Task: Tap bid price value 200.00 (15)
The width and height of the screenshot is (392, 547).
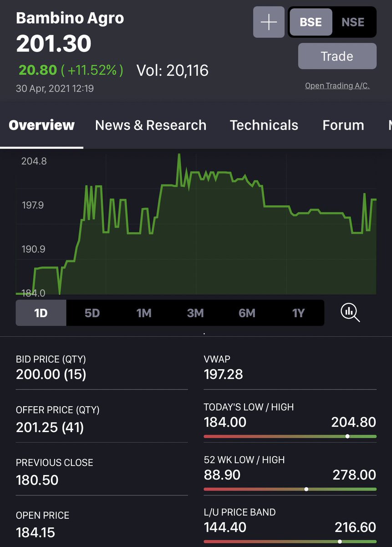Action: coord(51,374)
